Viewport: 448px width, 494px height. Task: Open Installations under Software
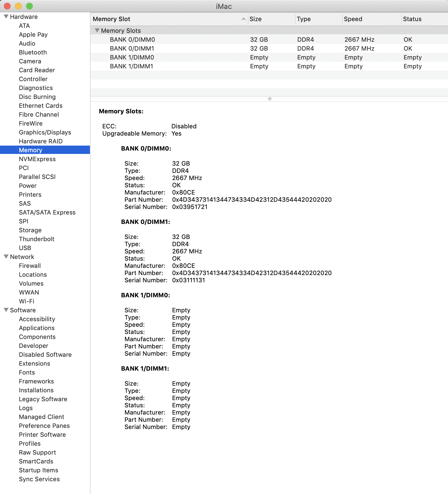tap(36, 390)
